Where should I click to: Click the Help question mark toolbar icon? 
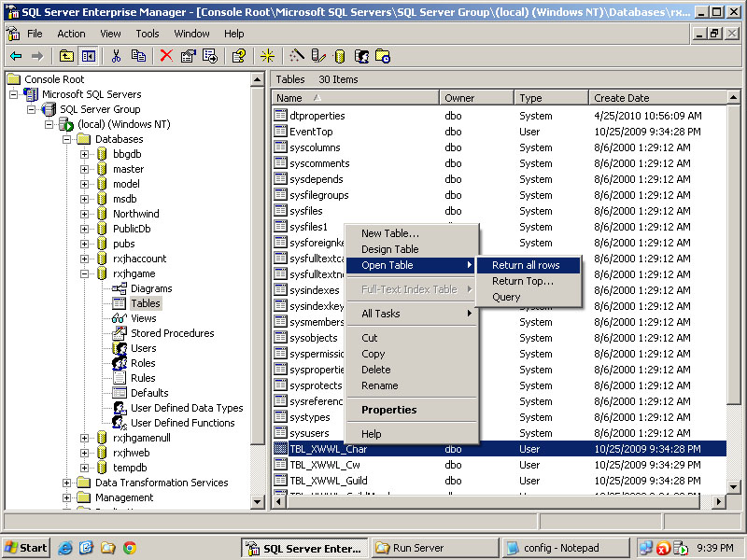coord(239,56)
